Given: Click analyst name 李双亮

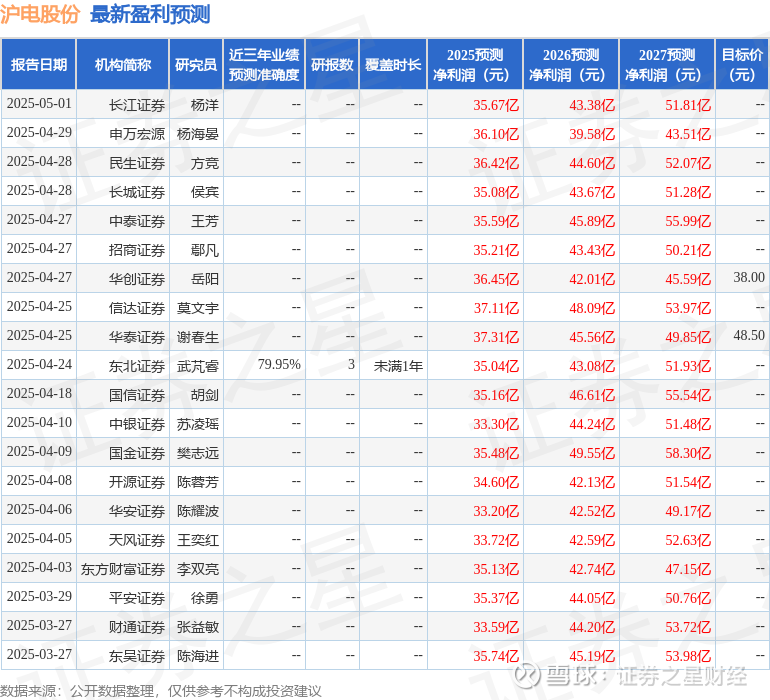Looking at the screenshot, I should click(x=198, y=569).
